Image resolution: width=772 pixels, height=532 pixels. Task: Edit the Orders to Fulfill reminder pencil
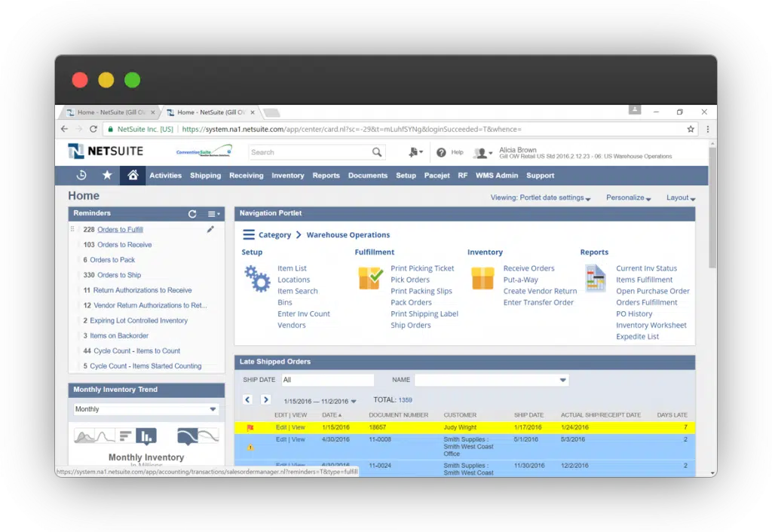210,229
